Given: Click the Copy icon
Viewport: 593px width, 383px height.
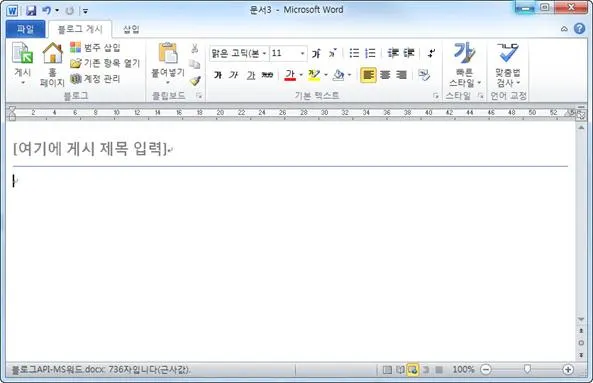Looking at the screenshot, I should click(195, 64).
